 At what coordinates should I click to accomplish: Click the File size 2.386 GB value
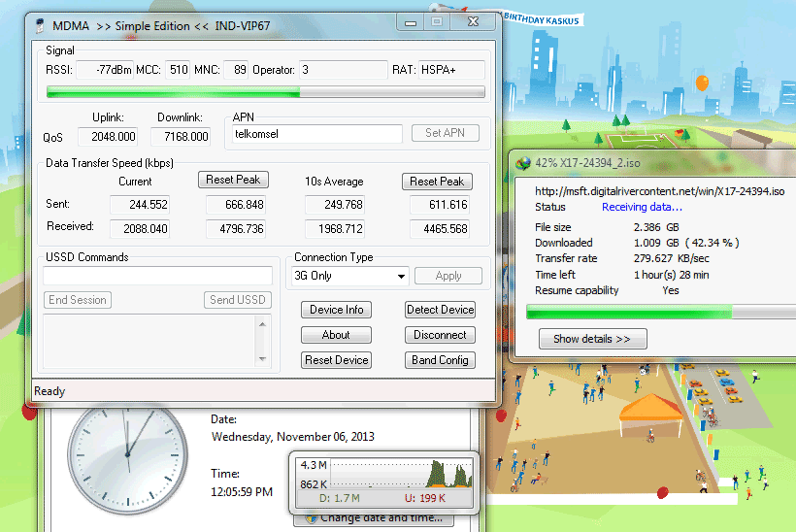(656, 227)
